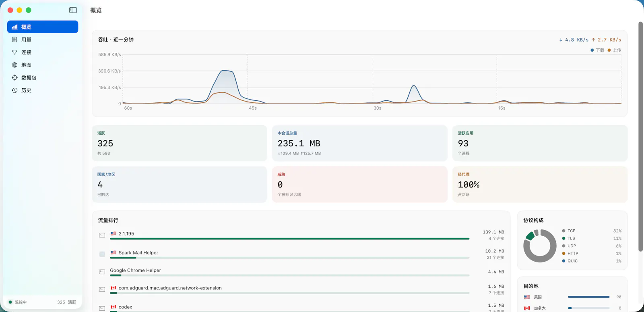Select the 连接 nodes icon in sidebar
This screenshot has height=312, width=644.
(x=14, y=52)
